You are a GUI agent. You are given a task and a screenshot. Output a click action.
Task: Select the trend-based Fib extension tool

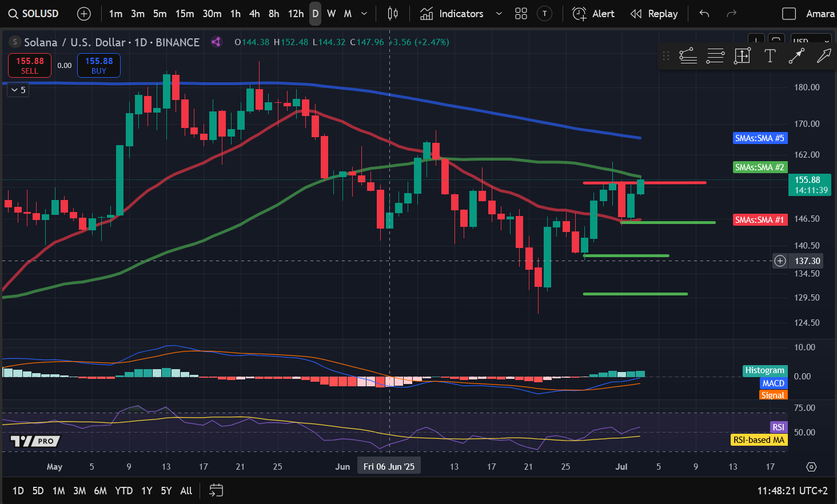point(688,56)
